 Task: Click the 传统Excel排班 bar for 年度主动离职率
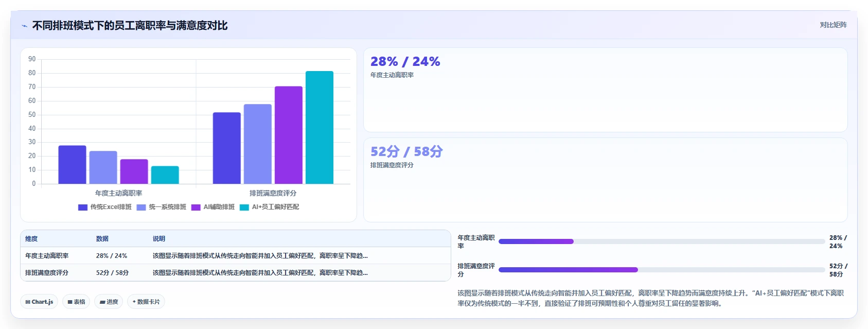coord(73,165)
